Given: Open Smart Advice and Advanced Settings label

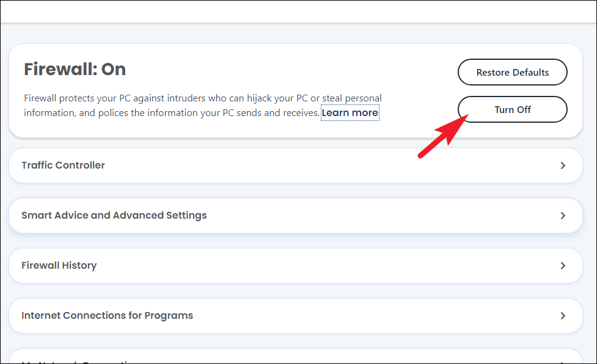Looking at the screenshot, I should (x=114, y=216).
